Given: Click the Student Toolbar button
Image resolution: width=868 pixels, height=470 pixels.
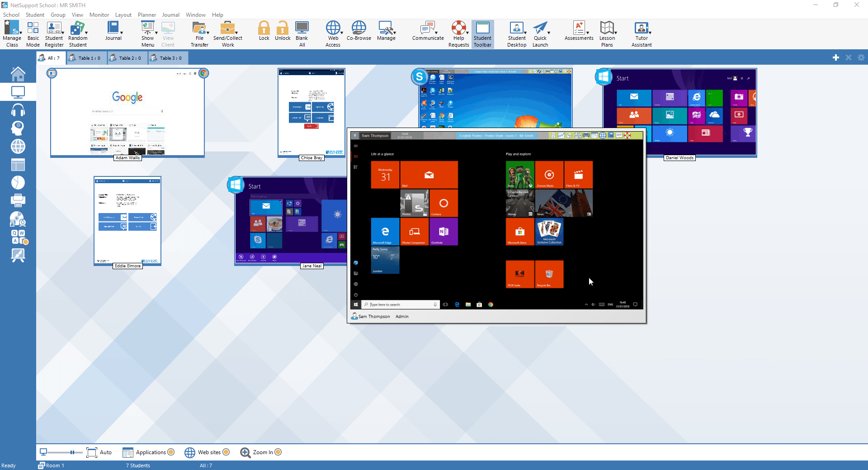Looking at the screenshot, I should click(482, 34).
